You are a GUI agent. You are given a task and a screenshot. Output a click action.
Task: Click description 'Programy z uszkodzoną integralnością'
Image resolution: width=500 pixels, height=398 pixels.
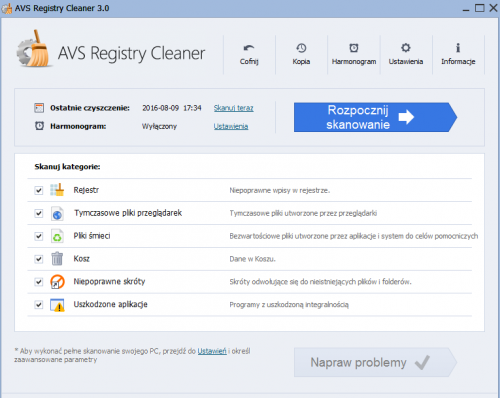tap(289, 305)
